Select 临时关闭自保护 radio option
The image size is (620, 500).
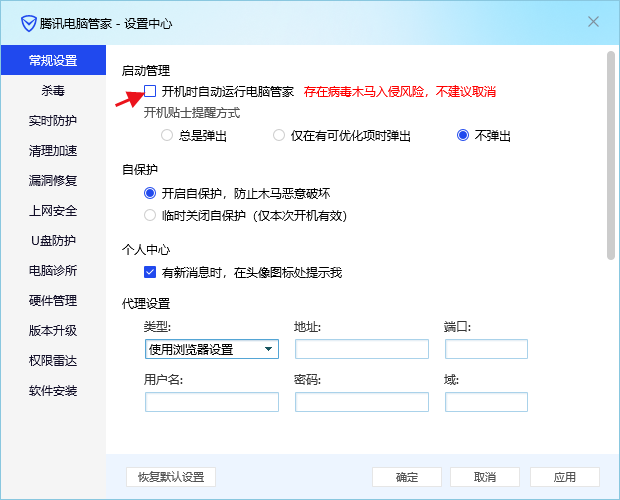coord(150,215)
